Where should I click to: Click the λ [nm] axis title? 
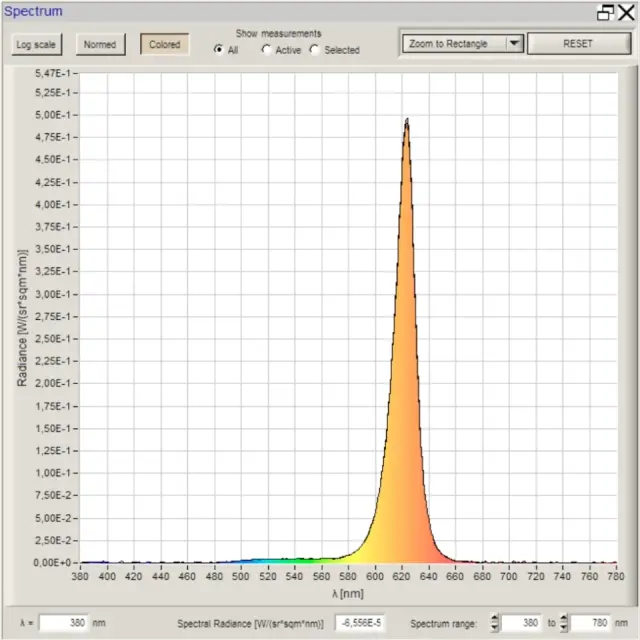point(348,594)
